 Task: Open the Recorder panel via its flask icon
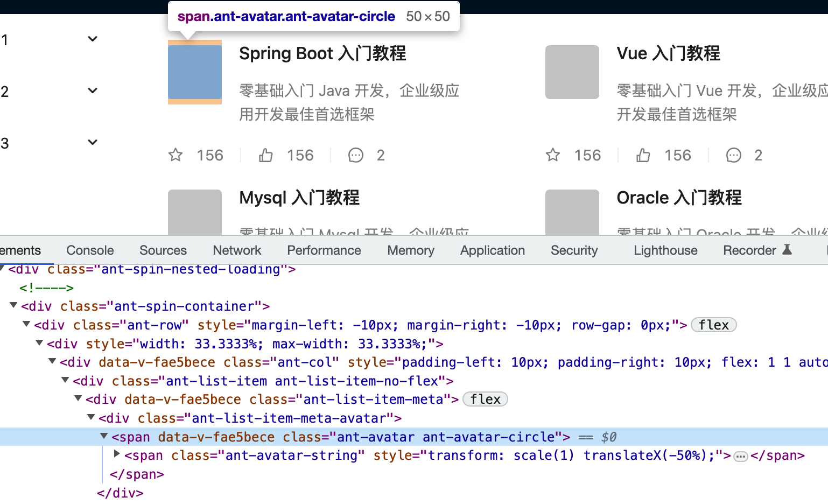tap(788, 250)
